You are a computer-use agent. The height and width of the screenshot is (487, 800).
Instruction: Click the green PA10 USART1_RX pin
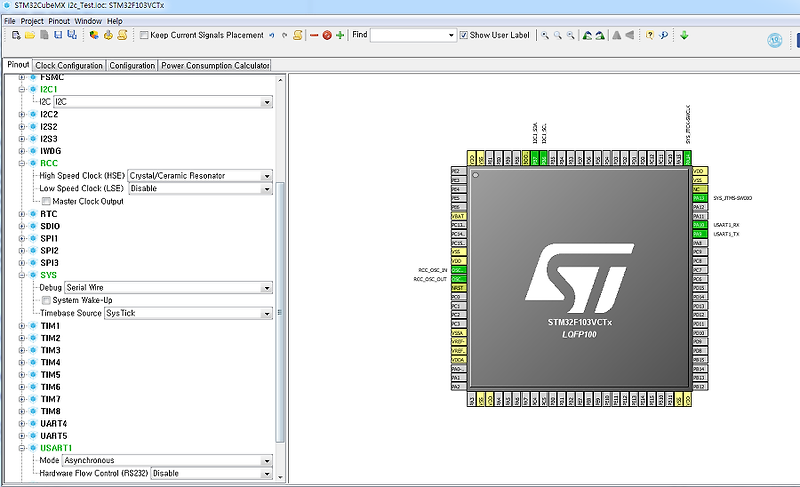699,225
